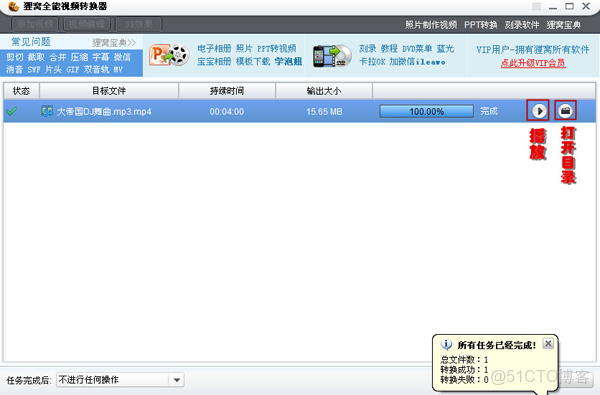Close the 所有任务已经完成 notification popup
Image resolution: width=600 pixels, height=395 pixels.
548,343
